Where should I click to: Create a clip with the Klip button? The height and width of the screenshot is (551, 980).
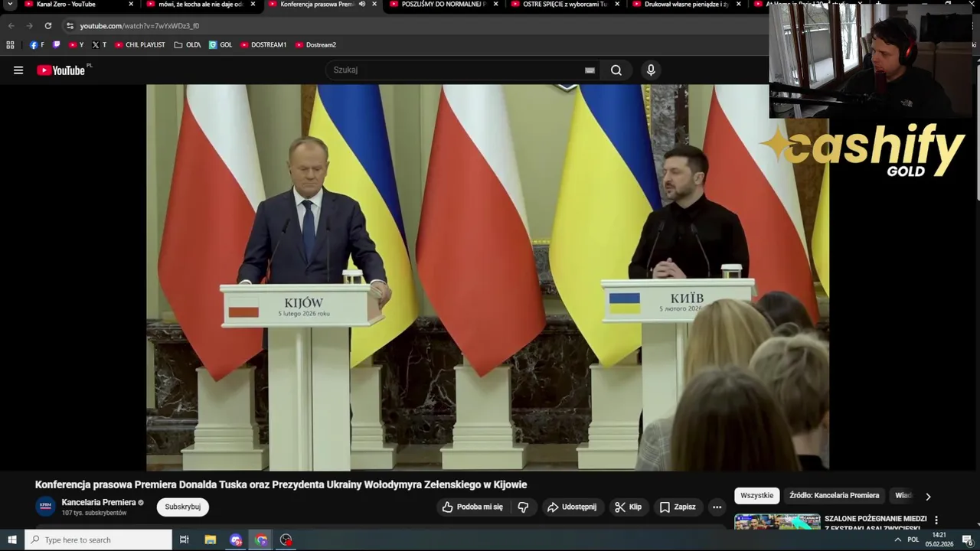628,507
